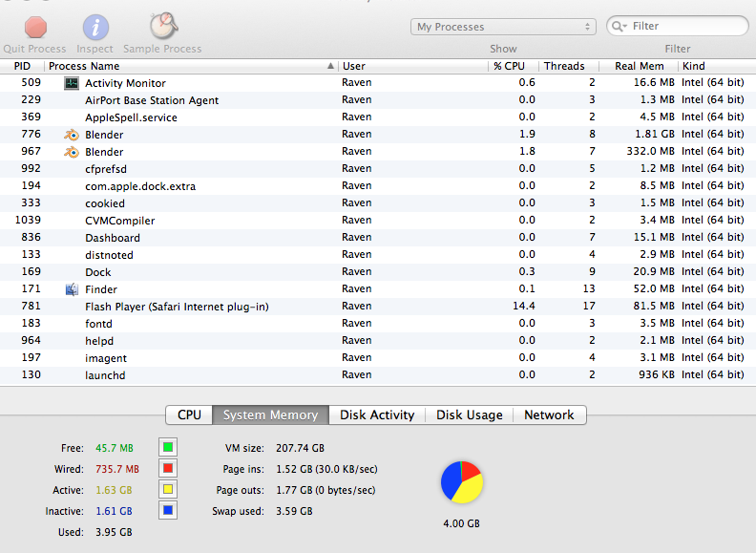756x553 pixels.
Task: Click the green Free memory swatch
Action: point(168,447)
